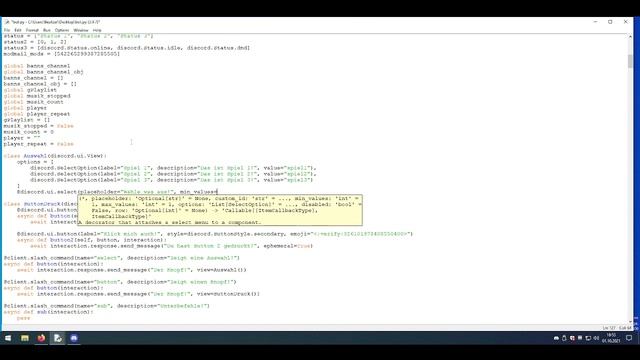Click the Ln/Col status bar indicator
640x360 pixels.
click(616, 328)
